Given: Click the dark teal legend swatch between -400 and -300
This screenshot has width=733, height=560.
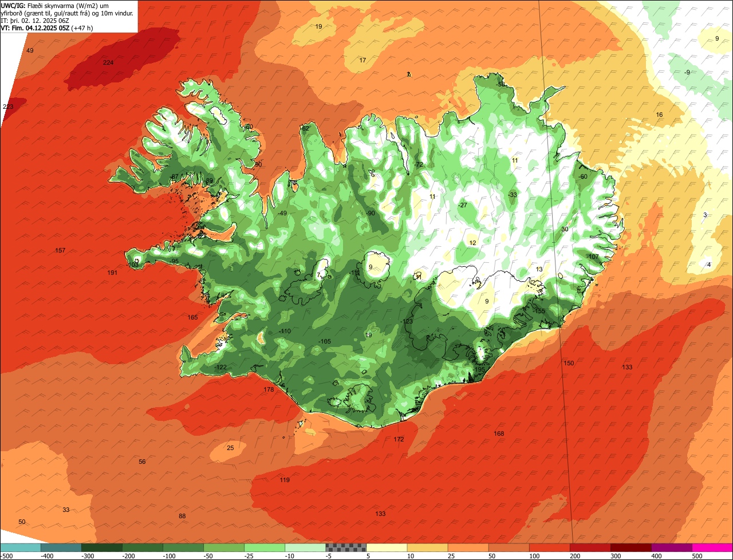Looking at the screenshot, I should [x=61, y=547].
